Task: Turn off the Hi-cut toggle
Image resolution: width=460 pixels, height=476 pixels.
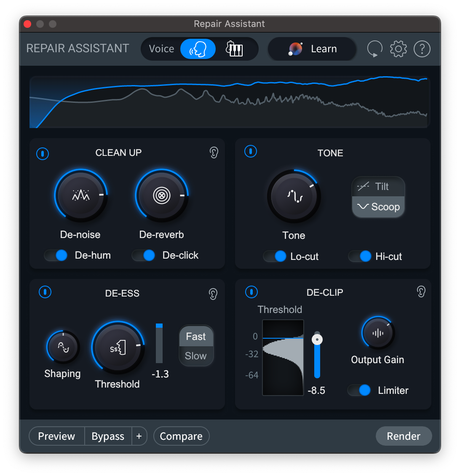Action: (x=360, y=256)
